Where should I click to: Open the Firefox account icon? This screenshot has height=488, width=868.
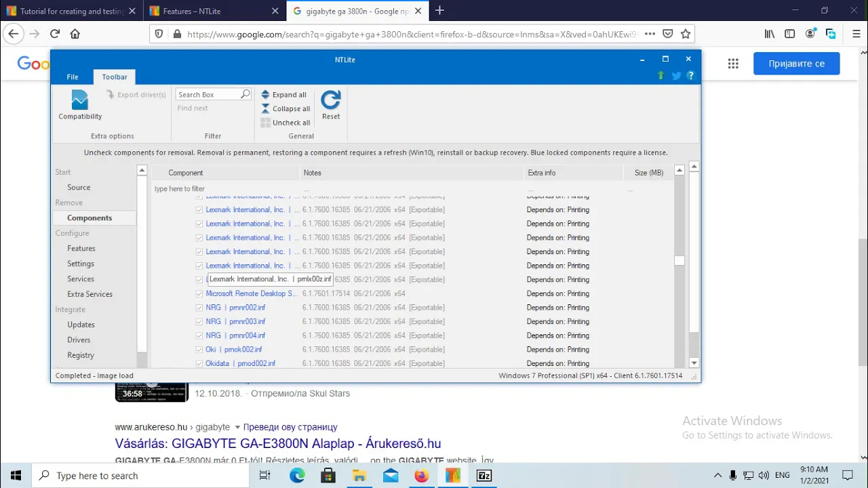click(810, 34)
